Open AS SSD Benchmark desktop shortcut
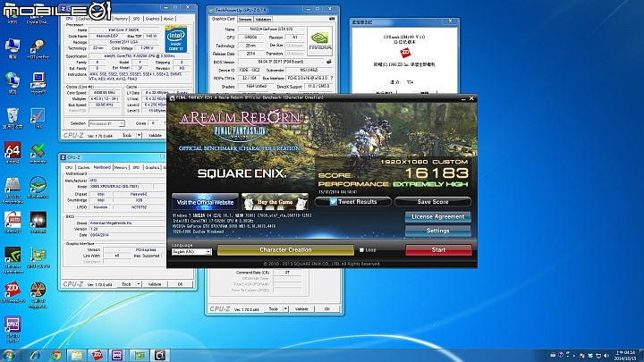 (x=13, y=190)
